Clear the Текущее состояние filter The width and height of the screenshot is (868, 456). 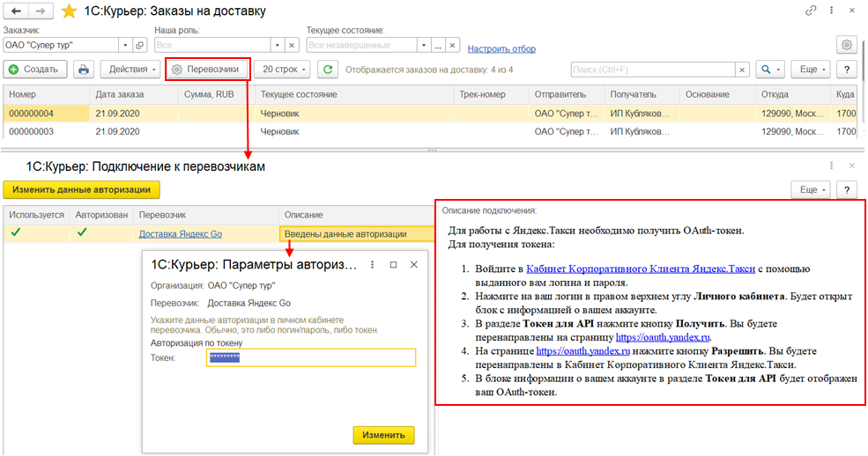452,45
